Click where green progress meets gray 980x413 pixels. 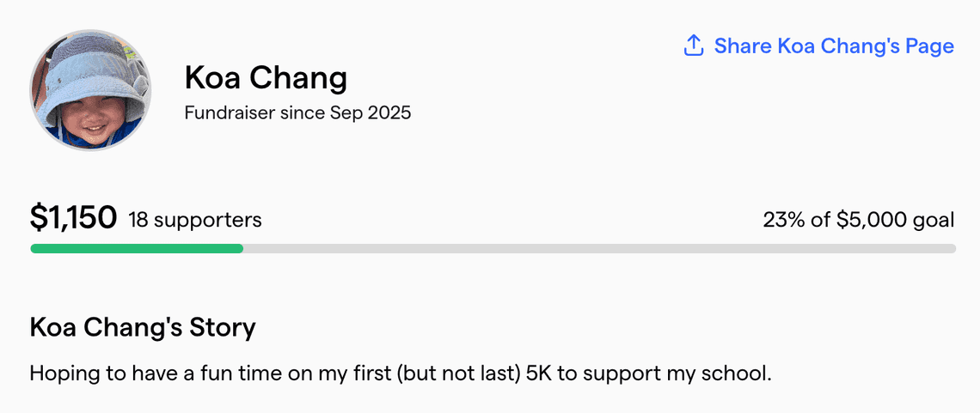point(242,249)
